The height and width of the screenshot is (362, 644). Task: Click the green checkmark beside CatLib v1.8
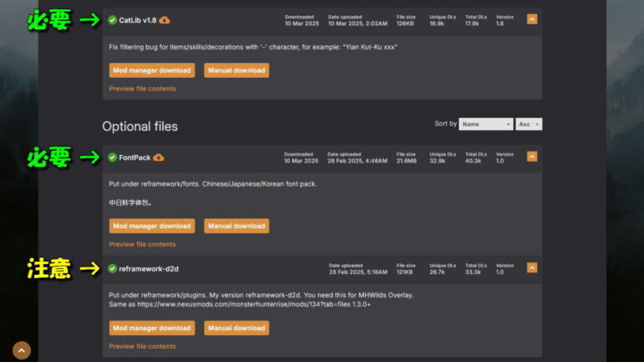pos(112,20)
